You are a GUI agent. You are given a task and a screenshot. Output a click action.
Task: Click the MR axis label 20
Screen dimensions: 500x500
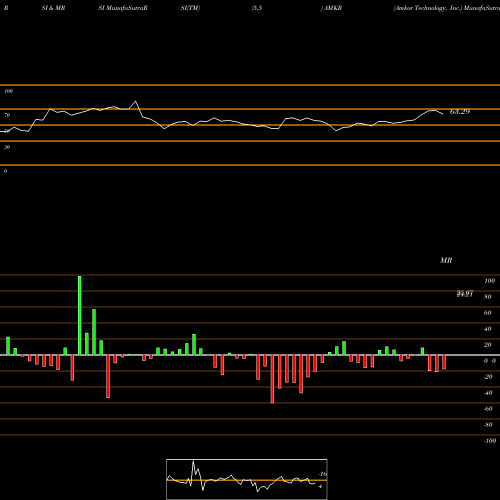tap(487, 345)
